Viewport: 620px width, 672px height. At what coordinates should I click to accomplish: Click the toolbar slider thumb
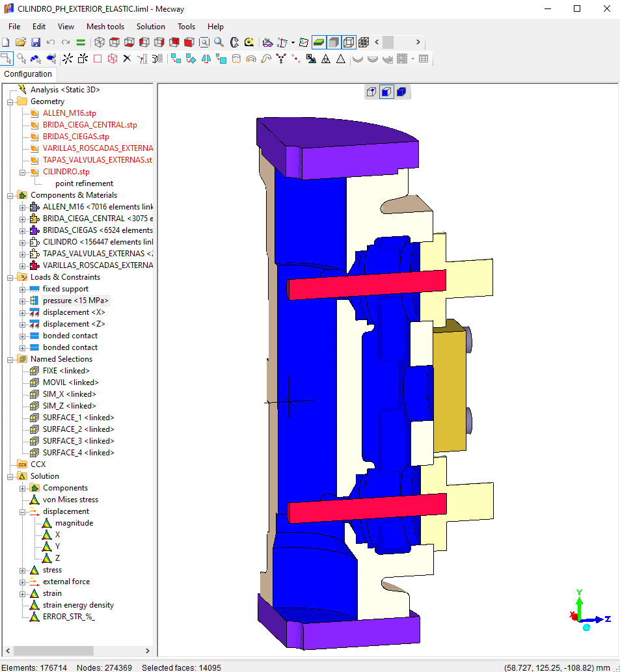(388, 42)
